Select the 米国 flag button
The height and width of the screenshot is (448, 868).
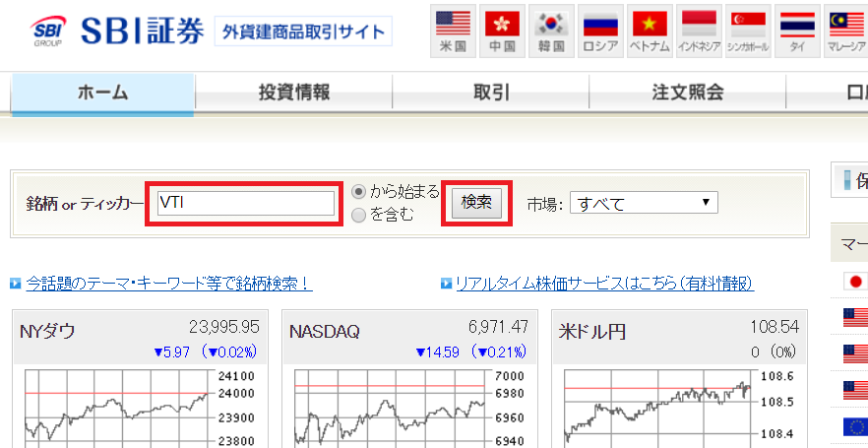[x=453, y=31]
